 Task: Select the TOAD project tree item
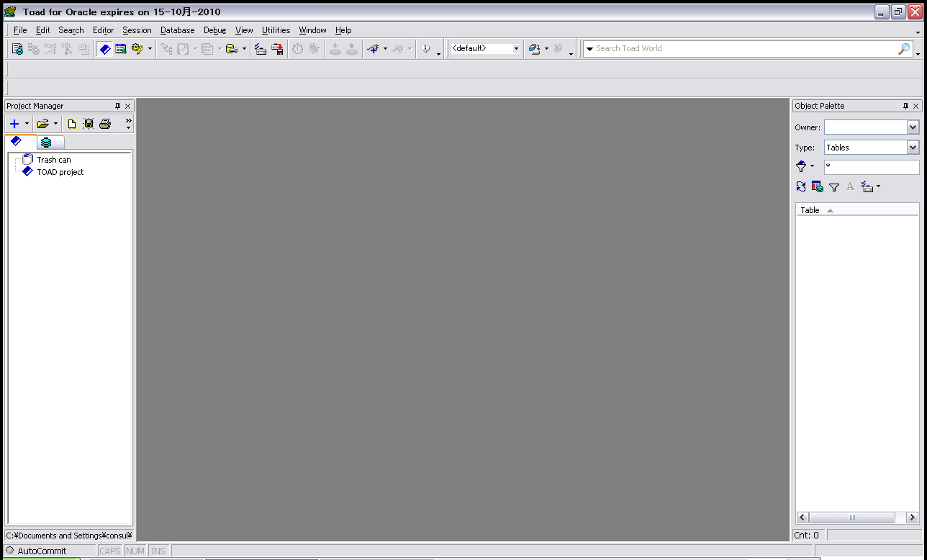60,172
